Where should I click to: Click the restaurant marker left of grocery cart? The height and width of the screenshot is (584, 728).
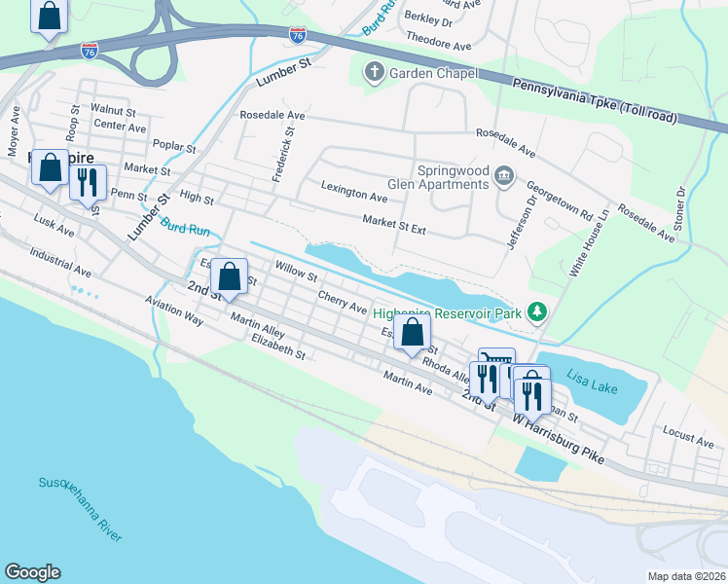[x=485, y=383]
